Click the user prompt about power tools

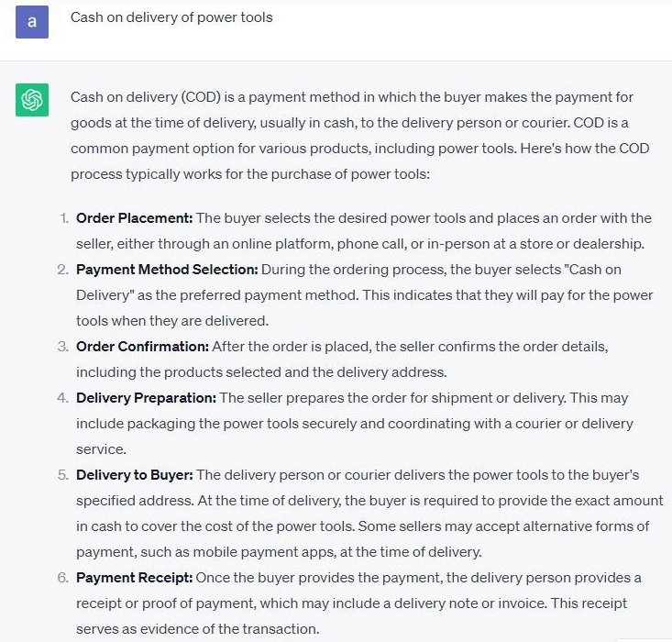pyautogui.click(x=171, y=17)
